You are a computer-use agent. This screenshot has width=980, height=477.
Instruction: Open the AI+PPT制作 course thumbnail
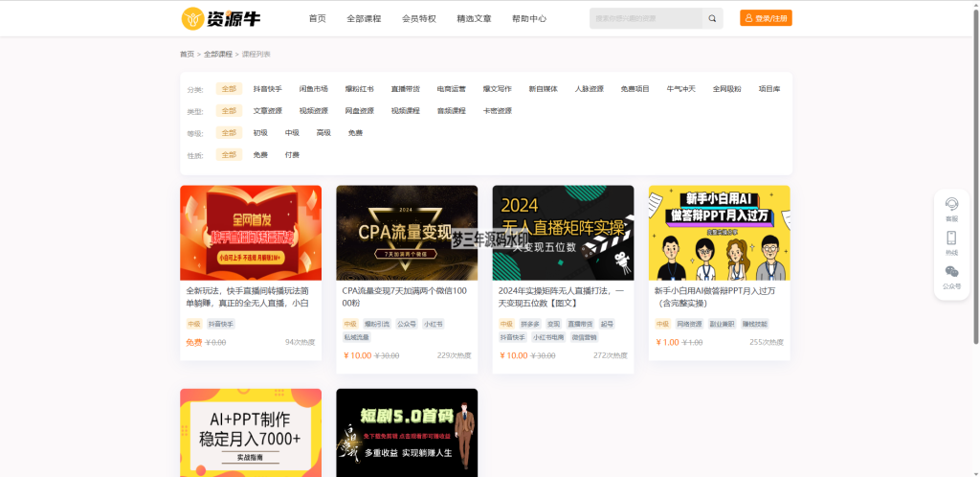251,432
